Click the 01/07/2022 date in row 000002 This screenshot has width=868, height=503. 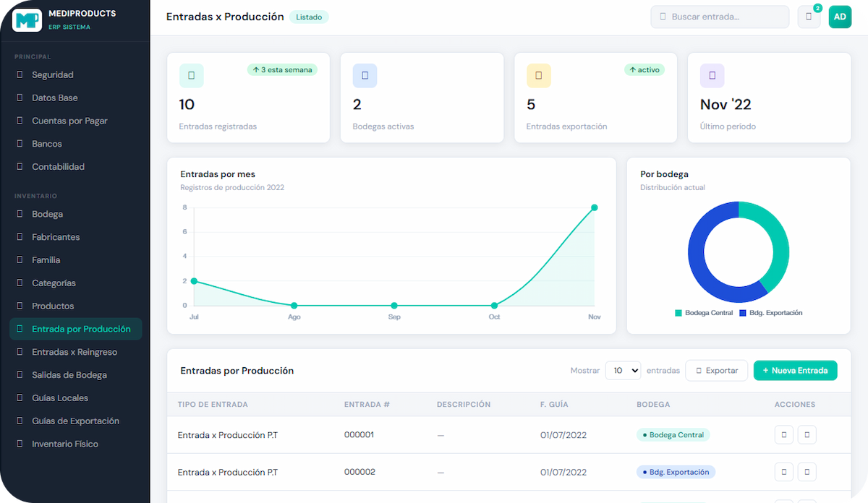click(x=563, y=472)
